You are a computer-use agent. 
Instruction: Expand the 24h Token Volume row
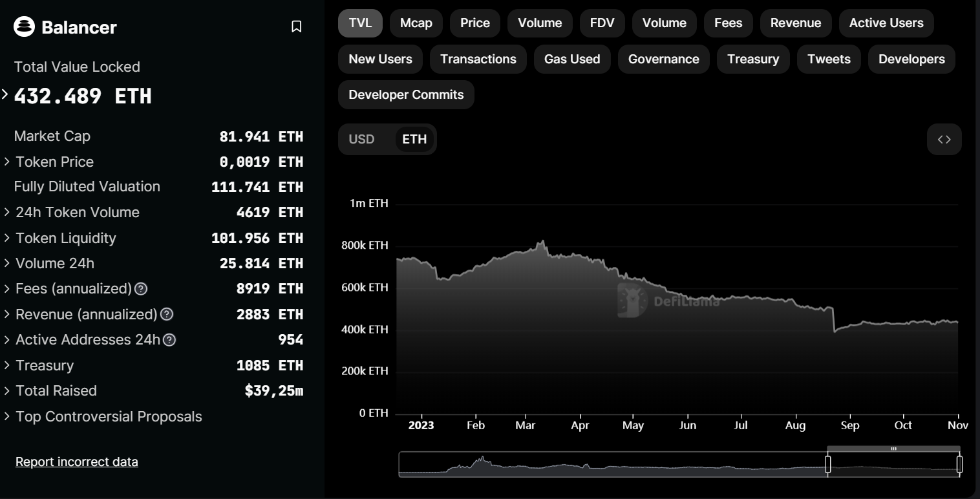(7, 213)
